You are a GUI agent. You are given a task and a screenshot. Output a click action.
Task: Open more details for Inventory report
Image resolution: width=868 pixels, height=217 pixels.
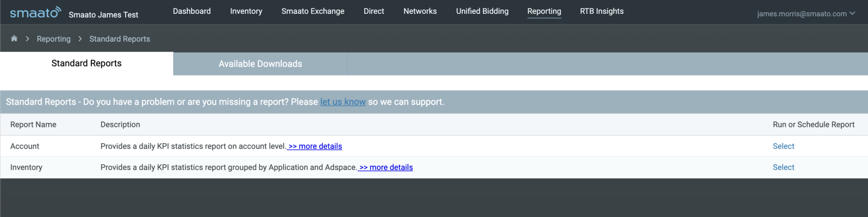point(386,168)
